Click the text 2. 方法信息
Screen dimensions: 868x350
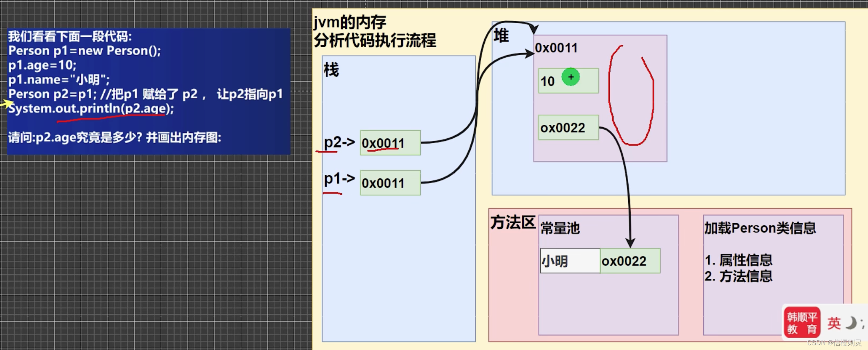(739, 276)
